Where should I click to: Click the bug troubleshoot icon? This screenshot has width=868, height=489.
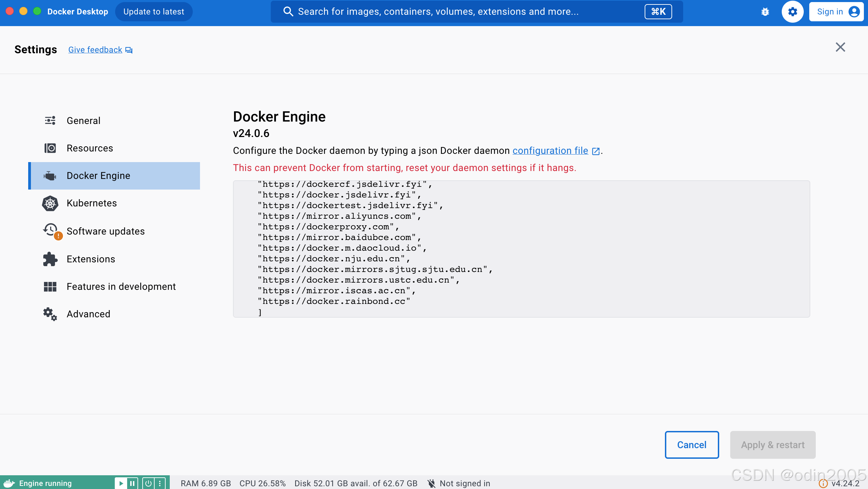point(765,12)
